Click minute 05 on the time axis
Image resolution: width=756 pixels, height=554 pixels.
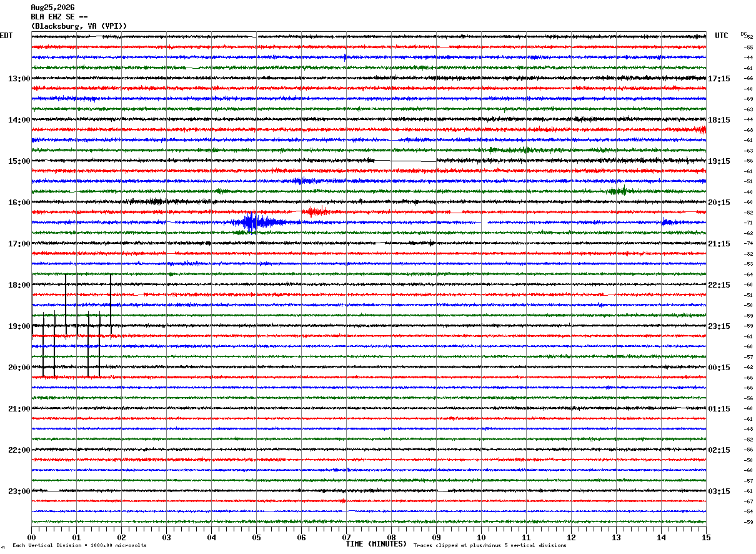click(x=256, y=538)
